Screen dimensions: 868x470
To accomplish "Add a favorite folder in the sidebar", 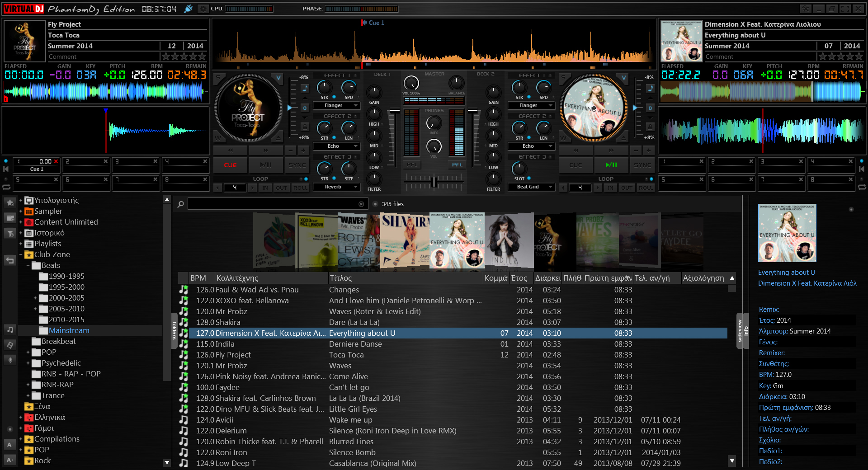I will coord(10,202).
